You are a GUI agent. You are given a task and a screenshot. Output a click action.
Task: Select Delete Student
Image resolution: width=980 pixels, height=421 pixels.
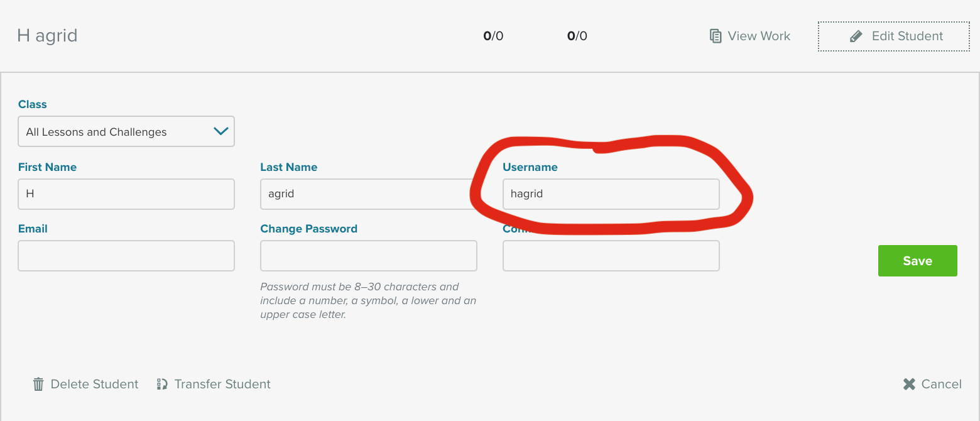point(85,383)
